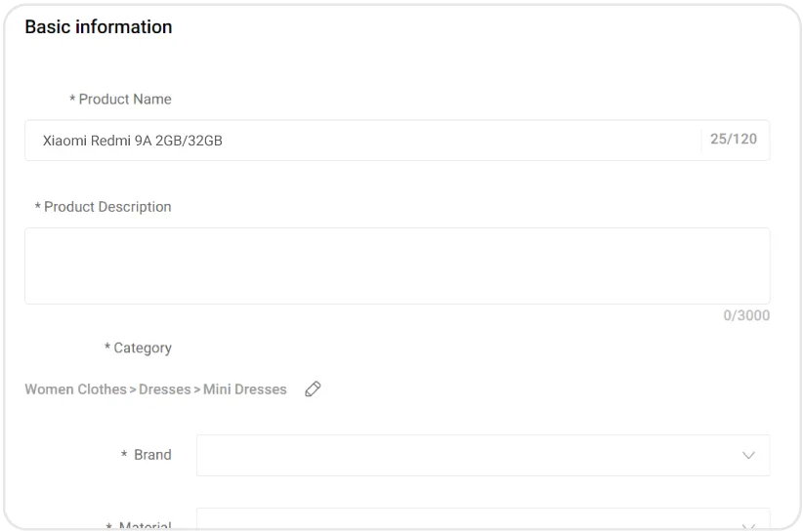
Task: Click the Basic information heading
Action: (99, 27)
